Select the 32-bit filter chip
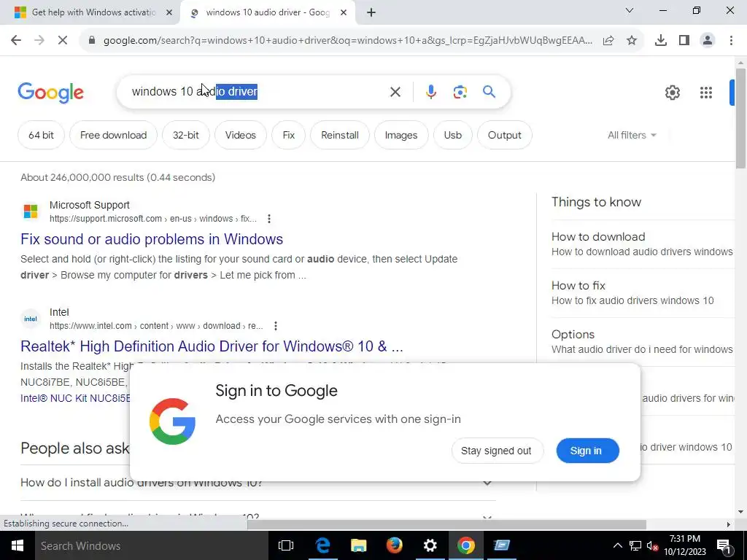Image resolution: width=747 pixels, height=560 pixels. point(186,135)
